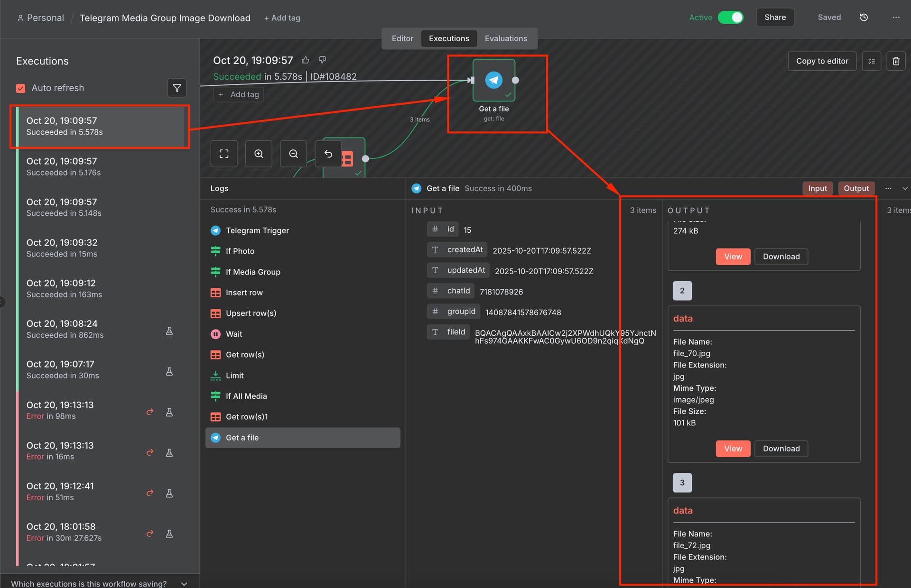Retry the 19:12:41 failed execution

click(x=150, y=493)
